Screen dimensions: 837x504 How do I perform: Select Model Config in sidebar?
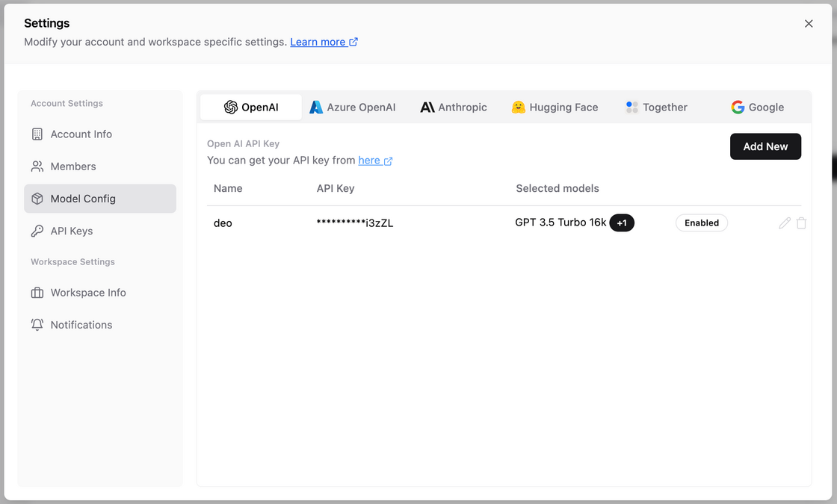[100, 199]
